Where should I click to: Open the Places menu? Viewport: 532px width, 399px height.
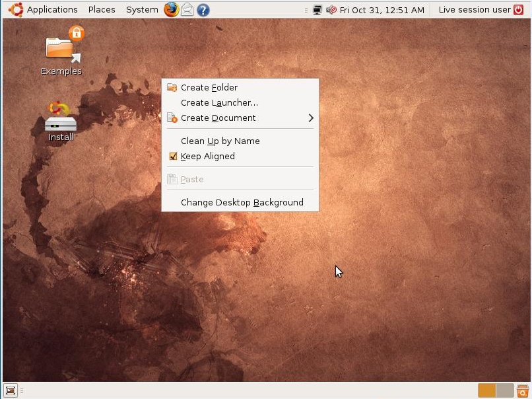click(102, 9)
